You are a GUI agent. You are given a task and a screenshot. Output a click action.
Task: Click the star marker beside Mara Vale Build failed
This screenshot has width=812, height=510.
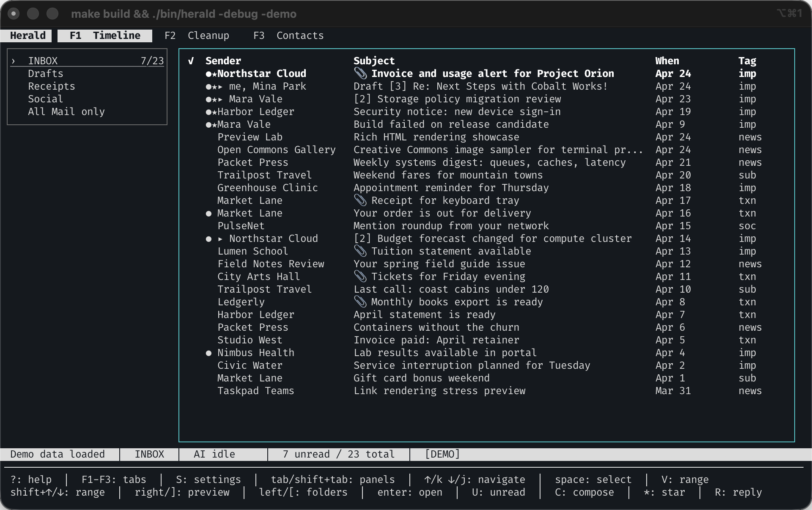coord(214,125)
